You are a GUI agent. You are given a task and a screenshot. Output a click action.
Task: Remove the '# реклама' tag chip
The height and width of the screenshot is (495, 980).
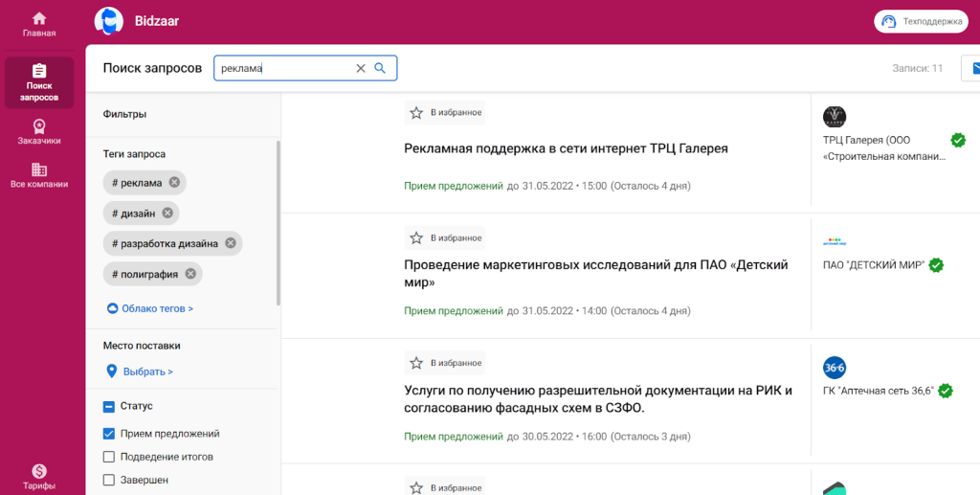[x=174, y=183]
